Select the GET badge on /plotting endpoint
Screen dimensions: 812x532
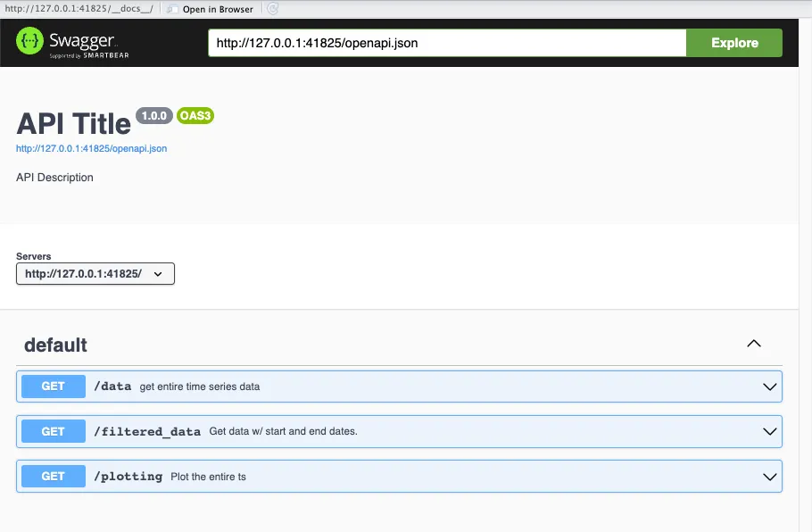click(x=53, y=476)
